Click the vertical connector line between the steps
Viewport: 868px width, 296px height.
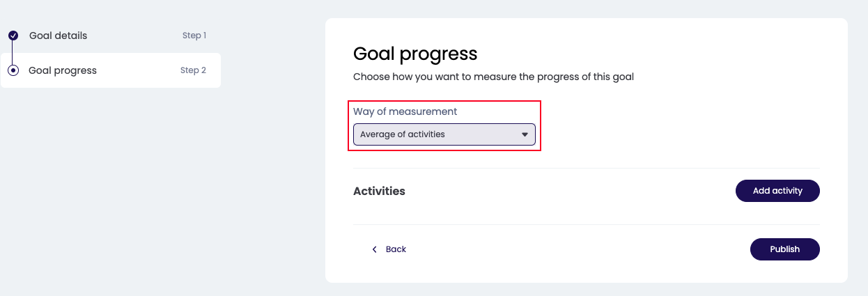click(x=13, y=53)
